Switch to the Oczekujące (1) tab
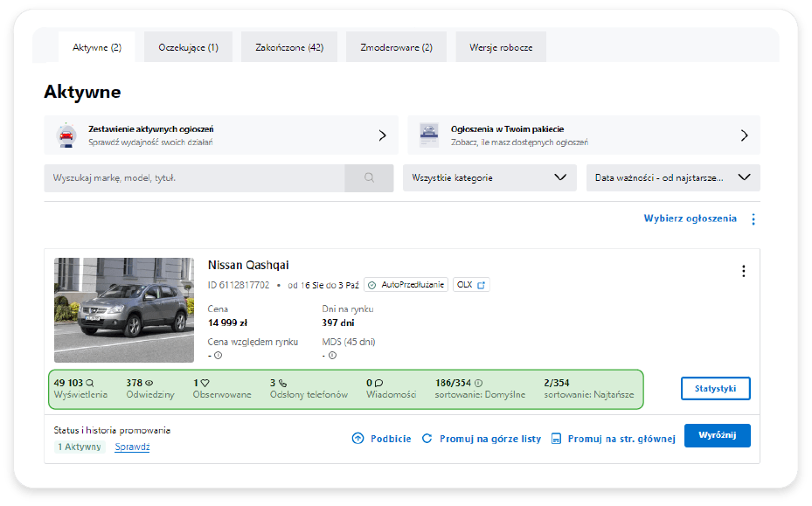 189,47
